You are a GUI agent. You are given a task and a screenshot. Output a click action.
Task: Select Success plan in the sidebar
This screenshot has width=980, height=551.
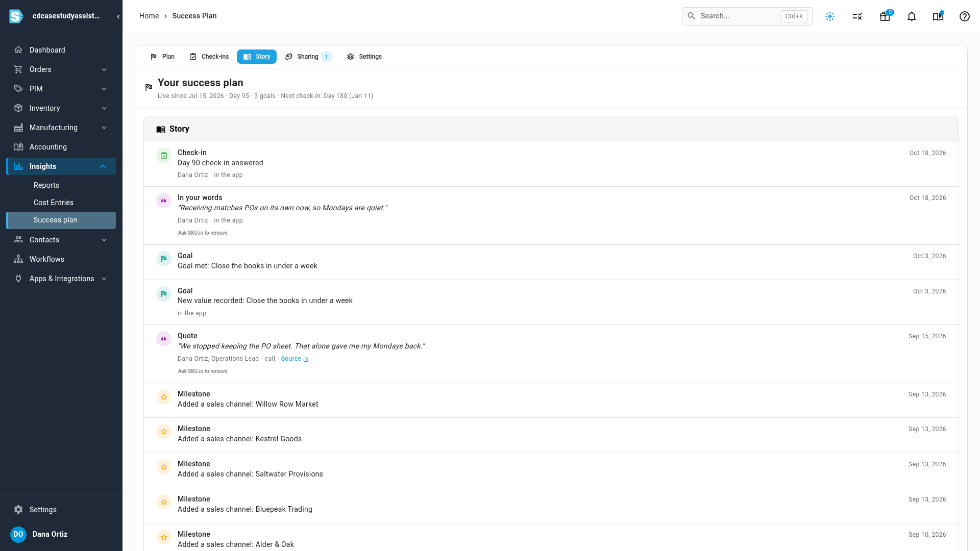[61, 220]
